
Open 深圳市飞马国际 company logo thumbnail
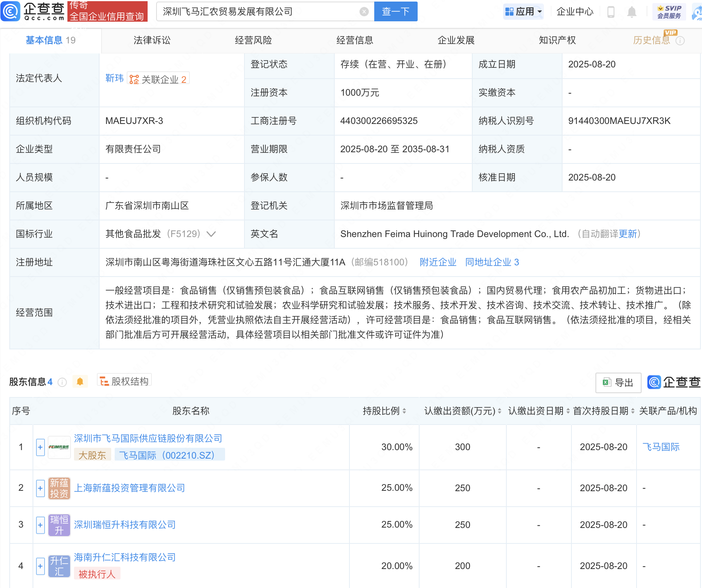click(59, 447)
